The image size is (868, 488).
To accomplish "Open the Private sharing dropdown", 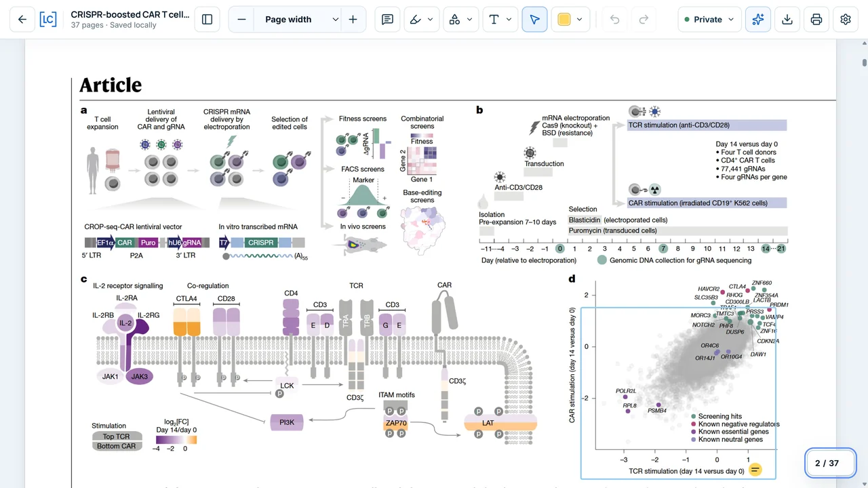I will 709,20.
